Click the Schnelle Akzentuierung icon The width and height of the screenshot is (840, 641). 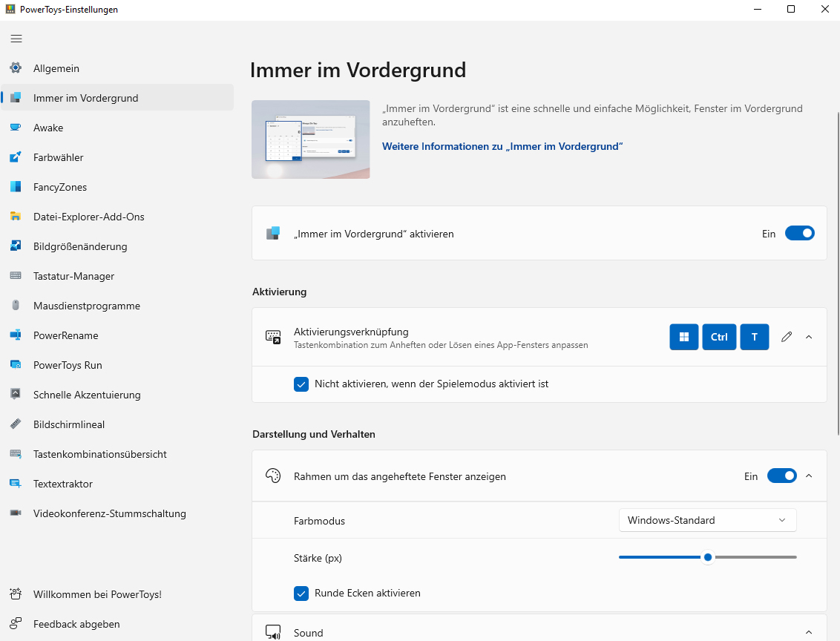(16, 394)
